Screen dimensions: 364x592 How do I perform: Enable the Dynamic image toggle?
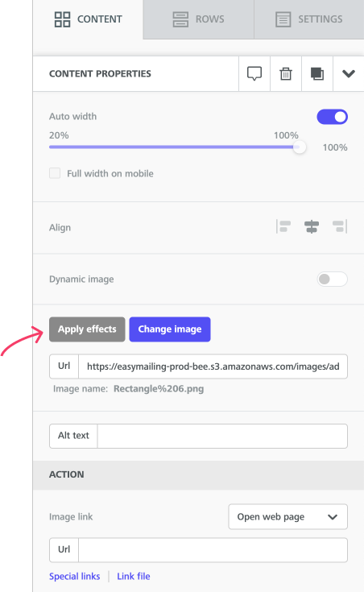click(x=333, y=279)
